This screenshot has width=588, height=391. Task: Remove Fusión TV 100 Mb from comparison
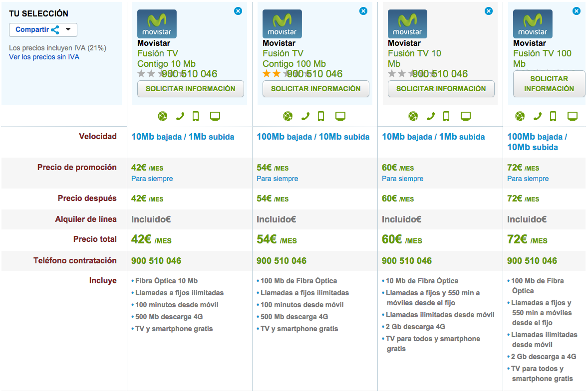(577, 11)
